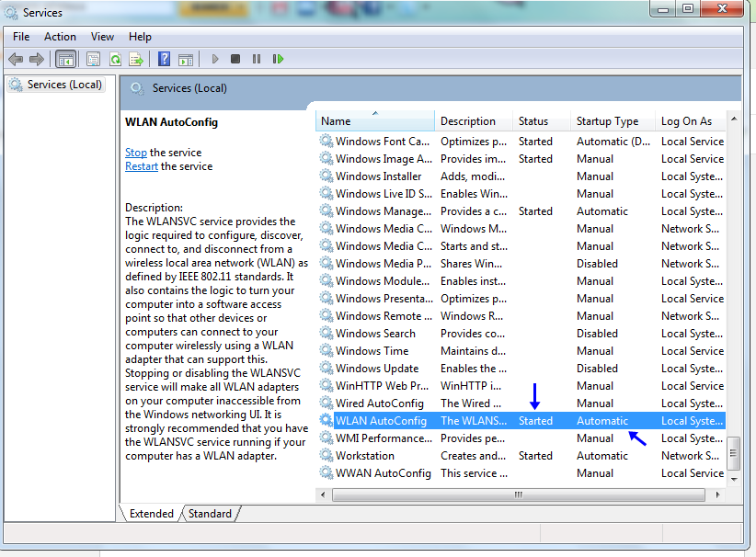Select the Windows Media P... service name
Image resolution: width=756 pixels, height=557 pixels.
point(384,263)
